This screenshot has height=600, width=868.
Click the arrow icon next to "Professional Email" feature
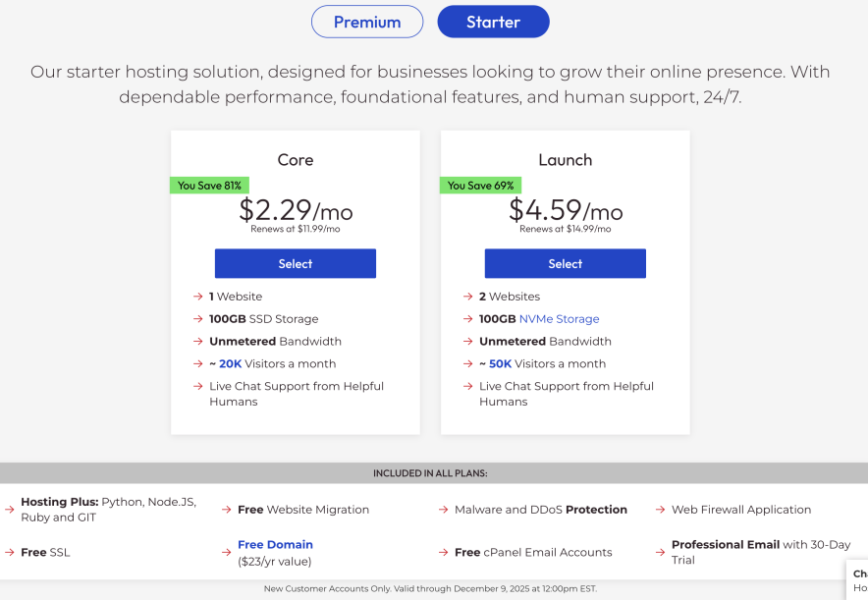pos(660,552)
